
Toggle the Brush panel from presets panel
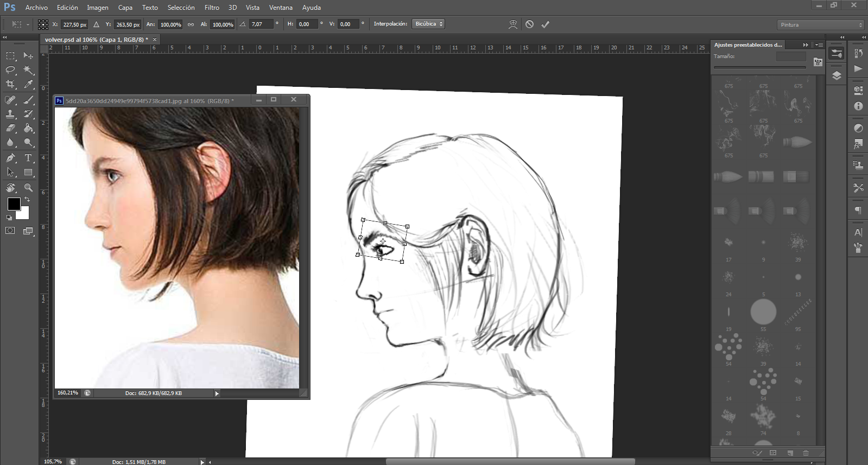818,62
